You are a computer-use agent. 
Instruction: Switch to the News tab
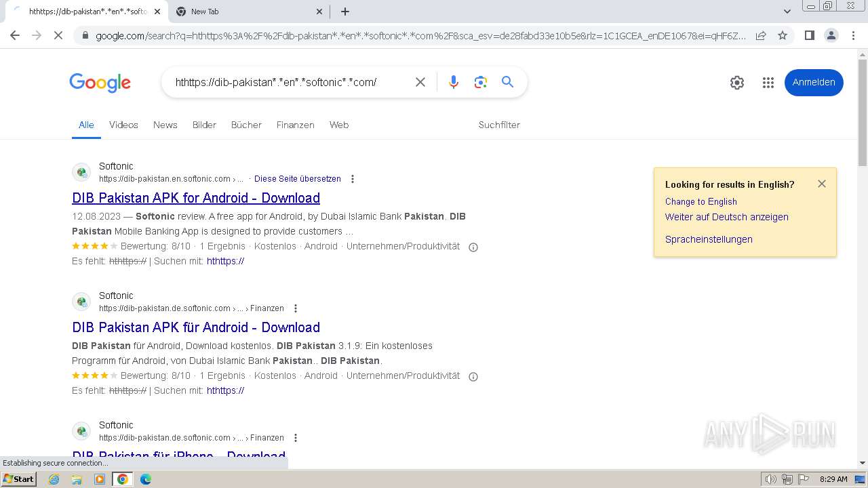point(165,125)
